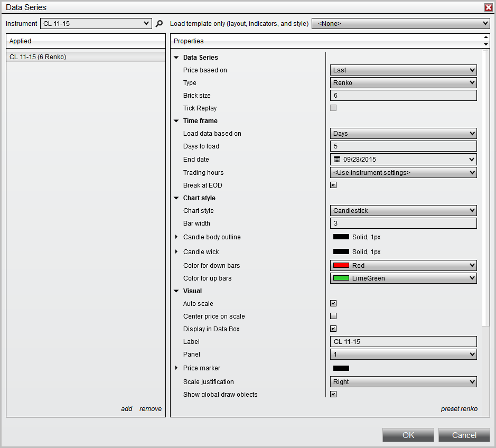Screen dimensions: 496x448
Task: Open the Chart style Candlestick dropdown
Action: 404,210
